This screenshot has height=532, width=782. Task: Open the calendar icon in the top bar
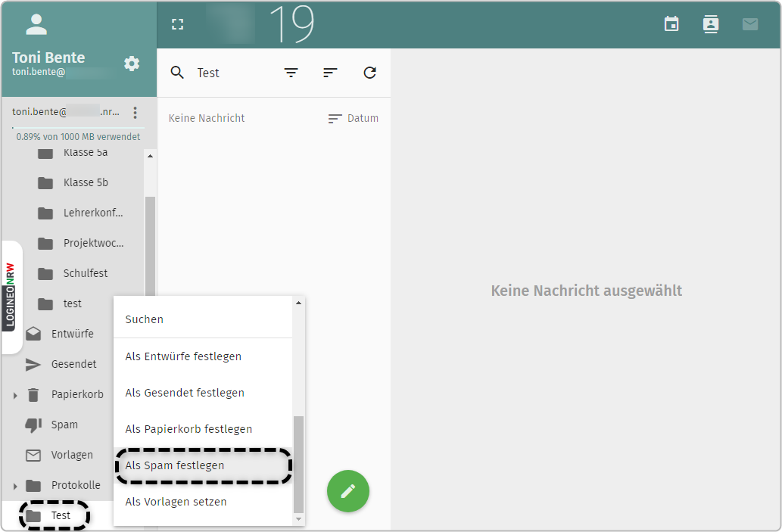coord(671,23)
